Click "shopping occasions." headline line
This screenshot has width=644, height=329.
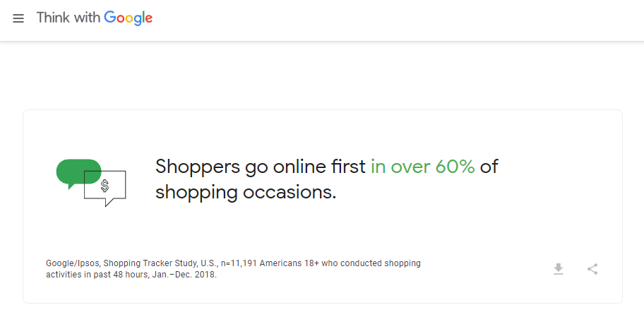pos(246,193)
